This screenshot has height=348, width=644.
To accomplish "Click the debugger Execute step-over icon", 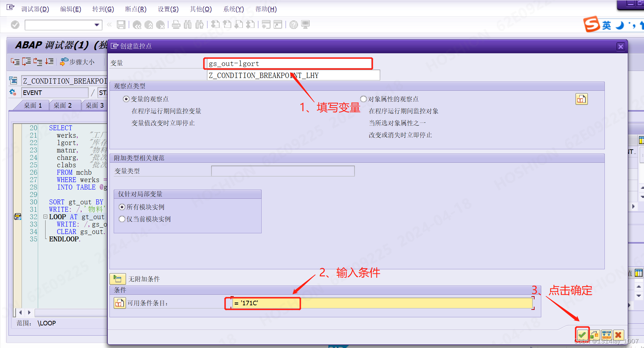I will [26, 62].
